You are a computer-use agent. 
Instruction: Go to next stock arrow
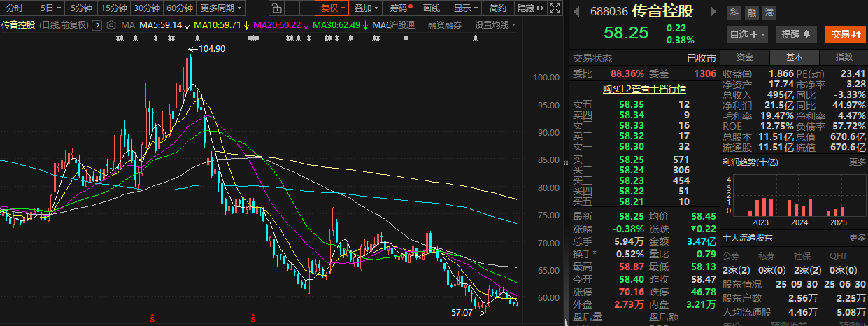click(713, 13)
